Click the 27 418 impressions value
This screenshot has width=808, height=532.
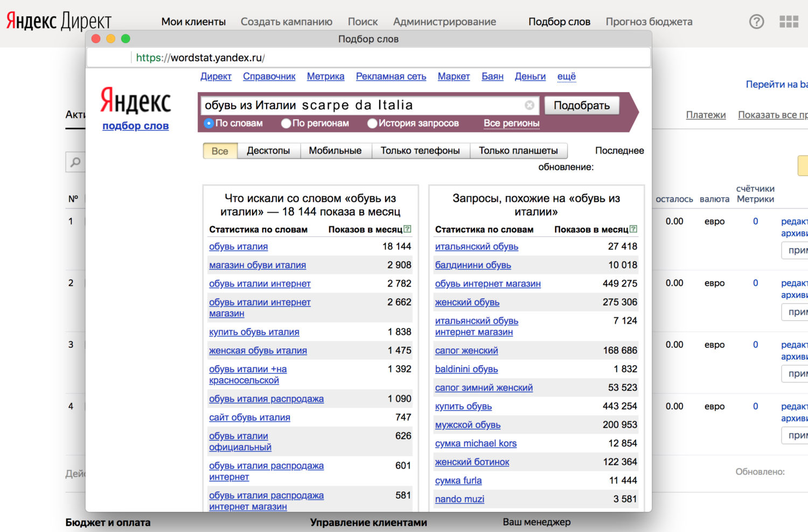click(x=622, y=247)
